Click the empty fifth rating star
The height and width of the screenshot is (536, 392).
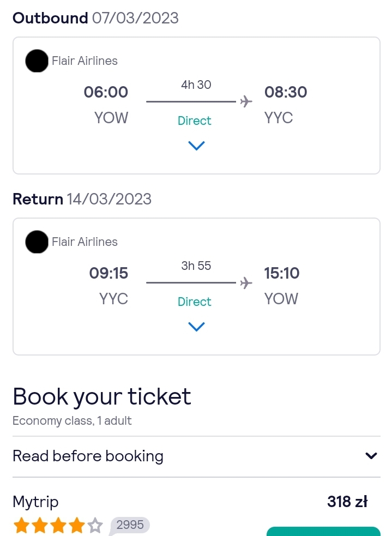point(95,526)
